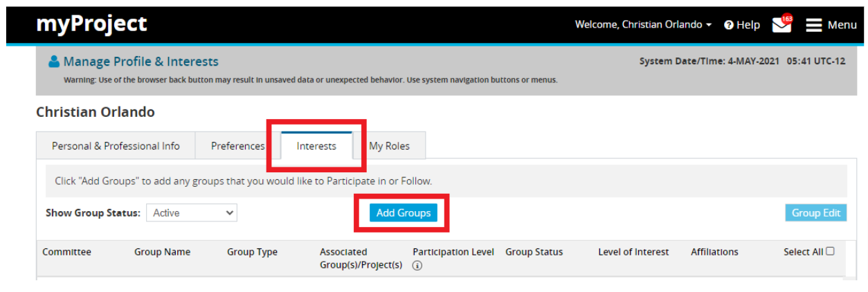Image resolution: width=868 pixels, height=292 pixels.
Task: Click the Group Edit button
Action: [816, 212]
